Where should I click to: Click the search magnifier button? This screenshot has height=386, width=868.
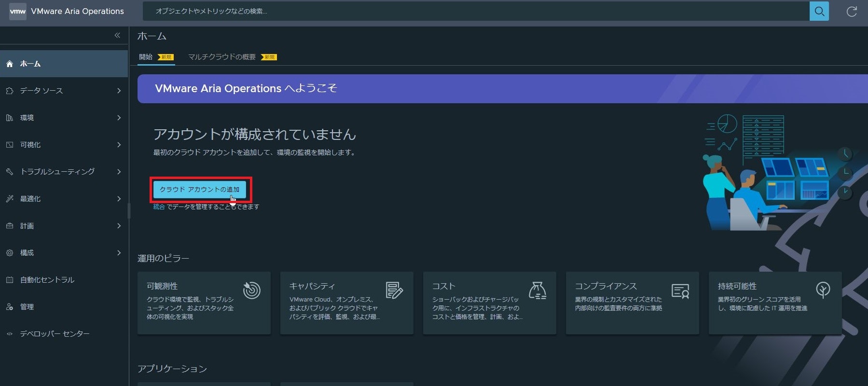click(819, 11)
